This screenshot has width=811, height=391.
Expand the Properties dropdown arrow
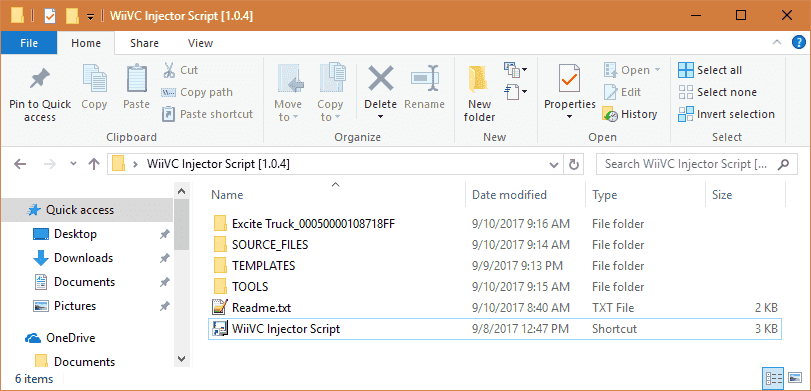click(x=569, y=117)
